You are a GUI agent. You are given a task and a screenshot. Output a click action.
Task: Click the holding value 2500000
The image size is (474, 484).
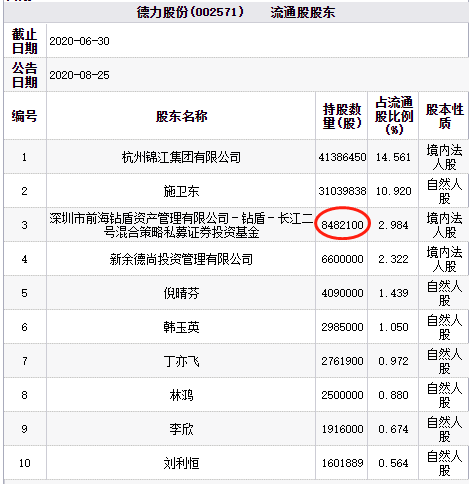342,395
